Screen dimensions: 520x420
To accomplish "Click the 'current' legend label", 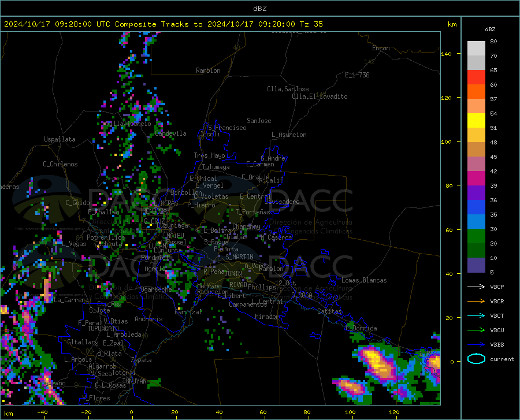I will tap(502, 359).
